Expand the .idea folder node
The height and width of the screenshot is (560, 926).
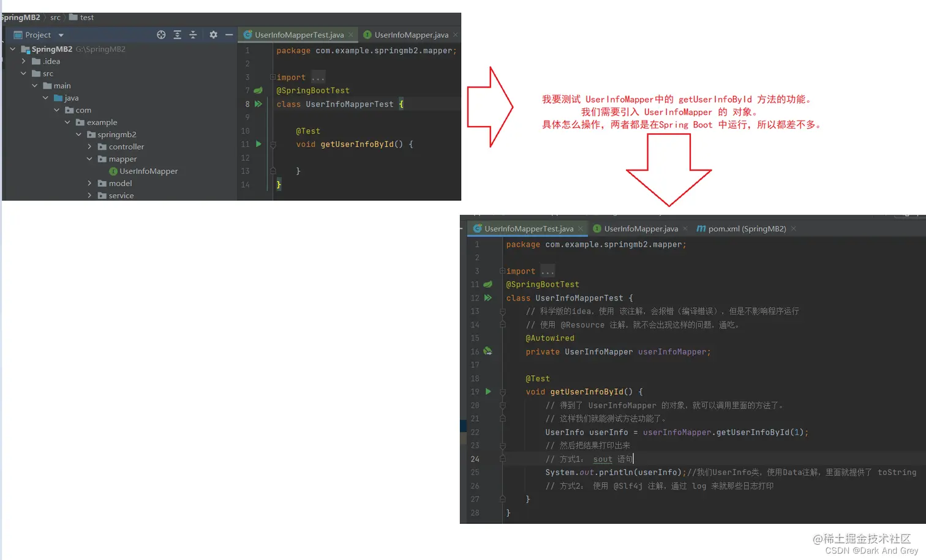[x=23, y=61]
